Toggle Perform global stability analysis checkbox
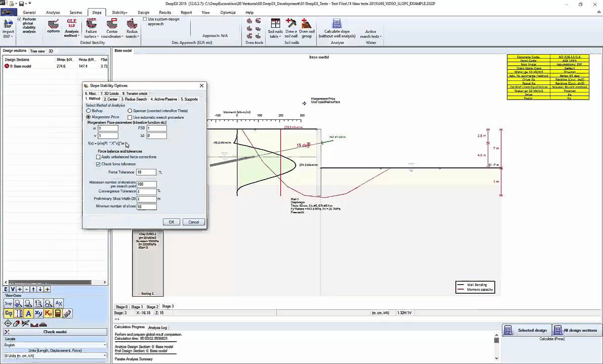 (x=19, y=19)
